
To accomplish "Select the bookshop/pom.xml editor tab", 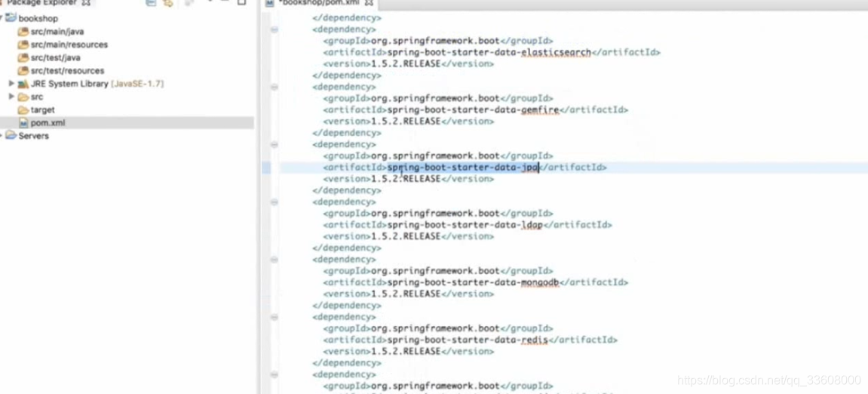I will 318,3.
